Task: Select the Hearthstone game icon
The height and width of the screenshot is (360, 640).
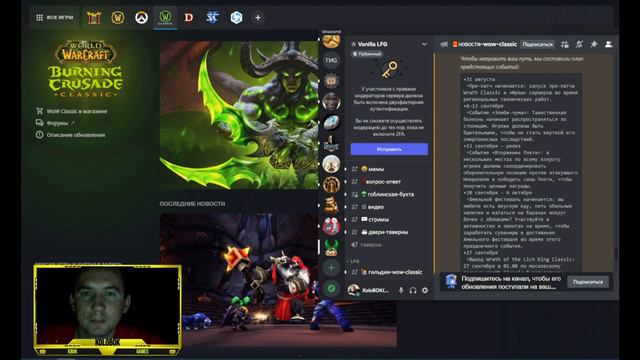Action: coord(236,18)
